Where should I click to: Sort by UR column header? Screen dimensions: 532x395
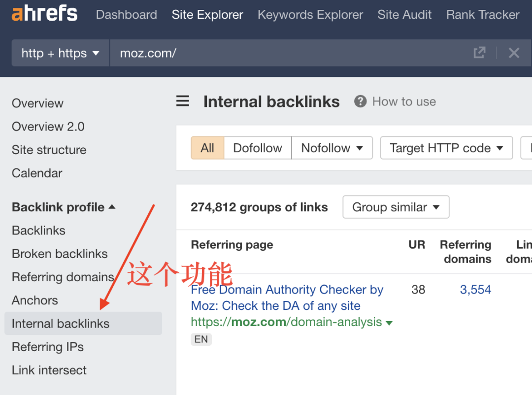(x=417, y=245)
